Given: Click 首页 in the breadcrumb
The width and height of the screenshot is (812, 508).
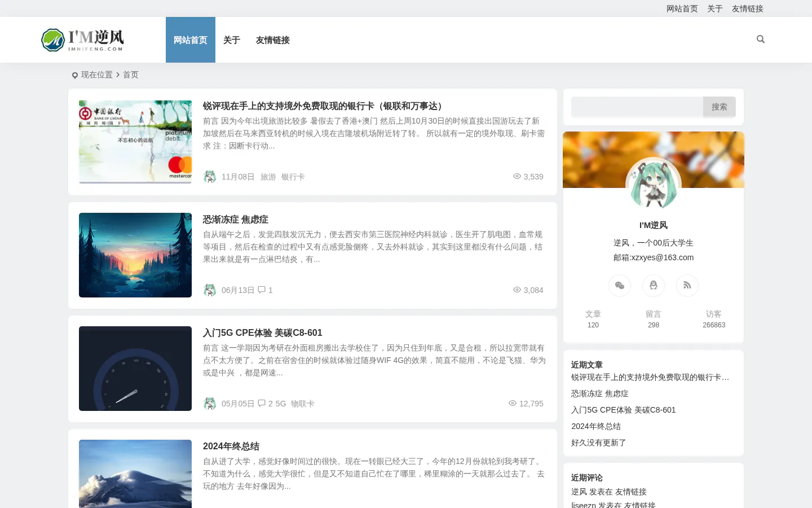Looking at the screenshot, I should coord(131,75).
